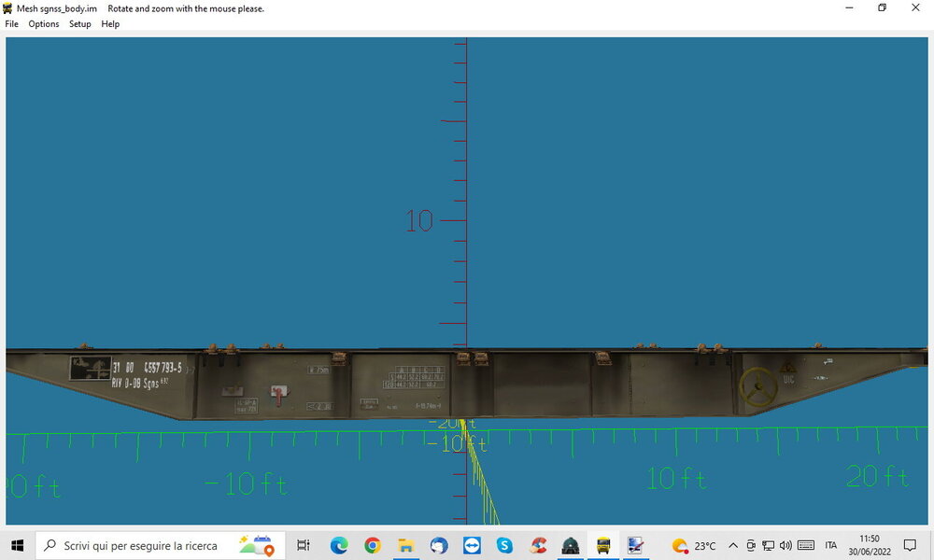
Task: Open Skype from the taskbar
Action: tap(504, 545)
